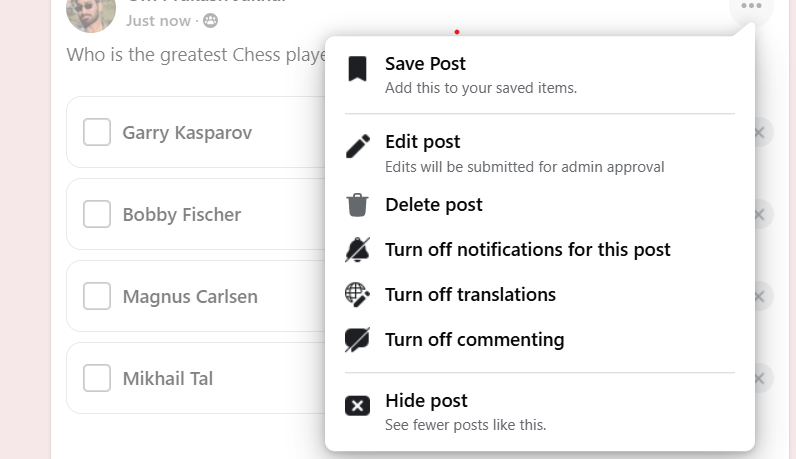Click the pencil Edit post icon
Screen dimensions: 796x459
[357, 147]
